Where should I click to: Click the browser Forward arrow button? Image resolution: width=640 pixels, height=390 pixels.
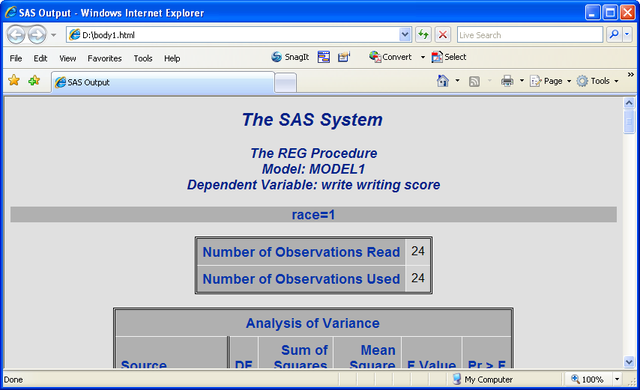[x=37, y=35]
